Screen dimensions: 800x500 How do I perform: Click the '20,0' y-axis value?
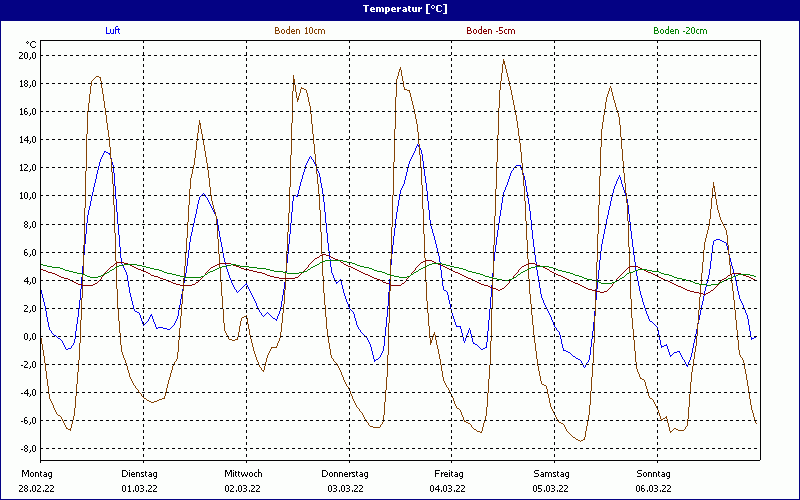point(28,56)
